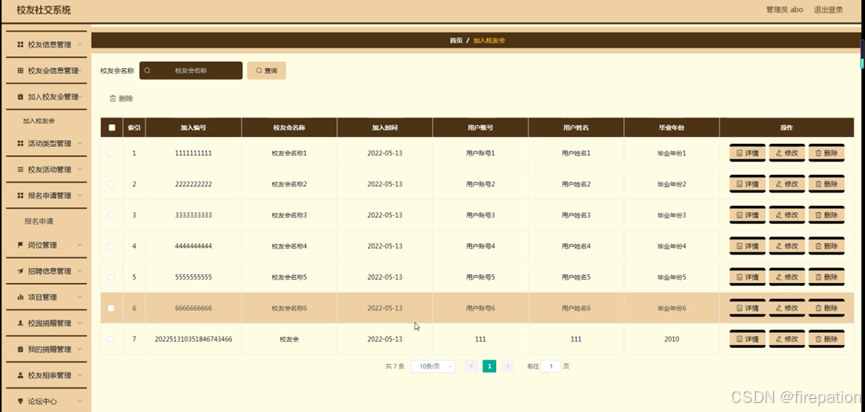Expand the 校友活动管理 menu chevron

point(80,169)
